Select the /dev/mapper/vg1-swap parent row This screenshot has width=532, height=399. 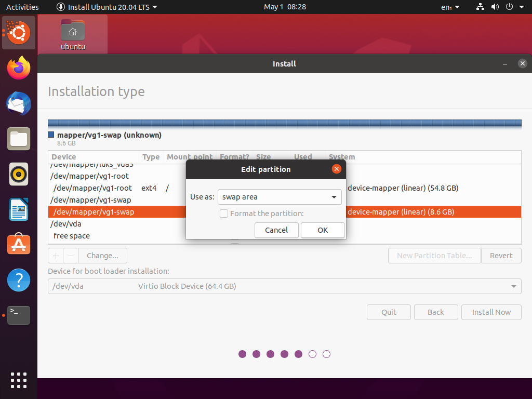pos(284,200)
